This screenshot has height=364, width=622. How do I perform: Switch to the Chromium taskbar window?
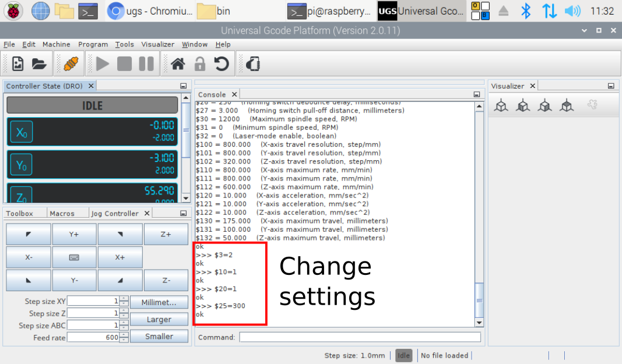pos(150,11)
